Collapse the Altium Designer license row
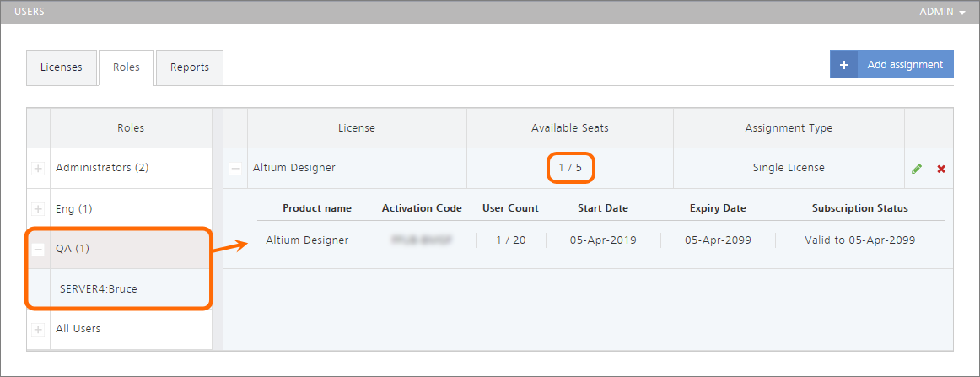 235,169
